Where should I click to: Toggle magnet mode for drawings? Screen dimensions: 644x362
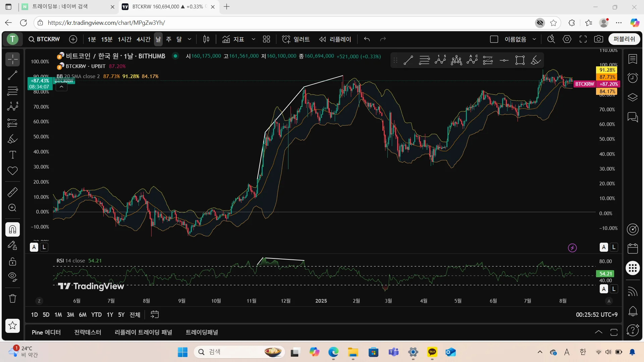pyautogui.click(x=12, y=230)
